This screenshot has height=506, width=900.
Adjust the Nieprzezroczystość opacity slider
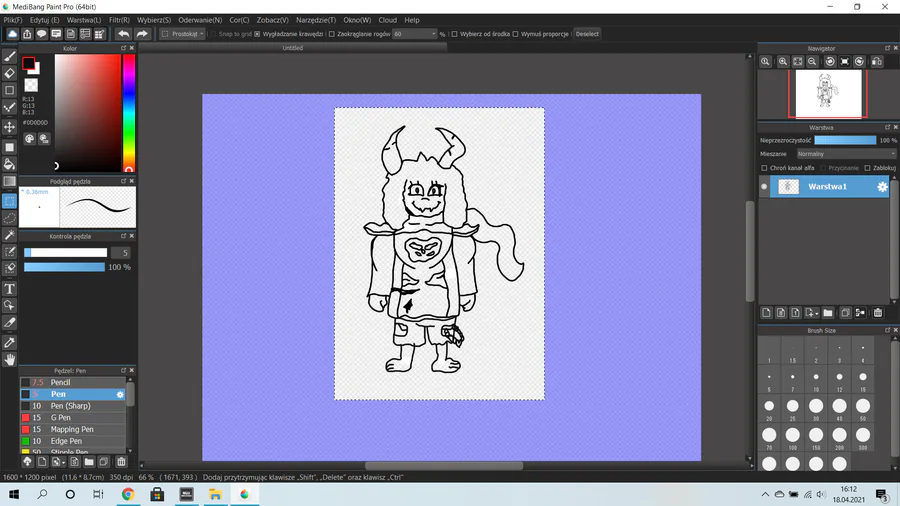[845, 140]
